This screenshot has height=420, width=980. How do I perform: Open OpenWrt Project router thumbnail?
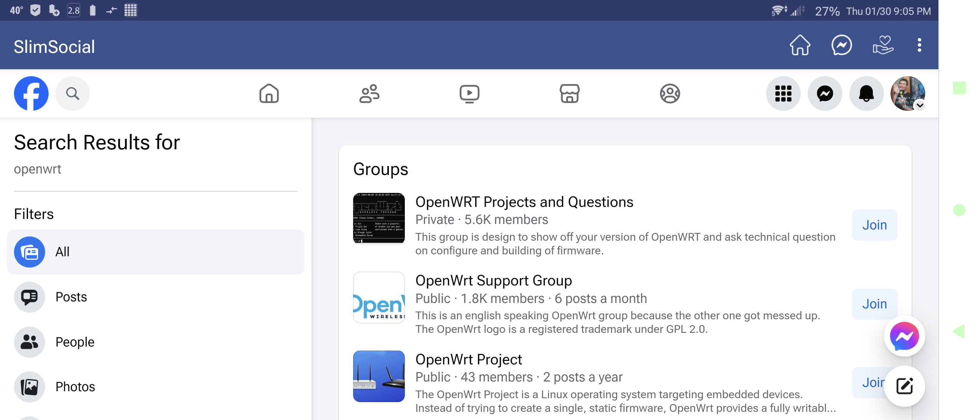point(379,376)
